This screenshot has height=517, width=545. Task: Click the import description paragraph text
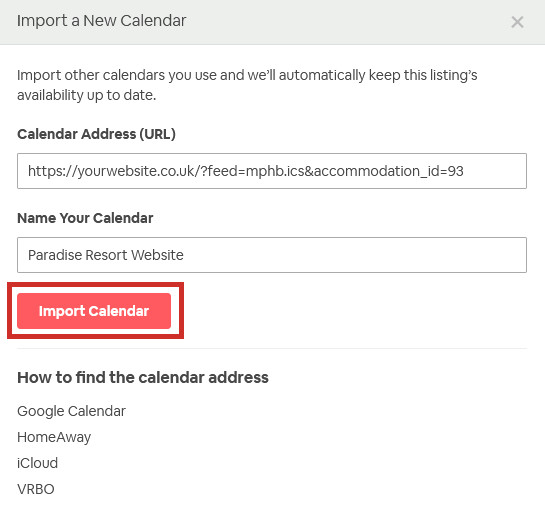(x=247, y=85)
